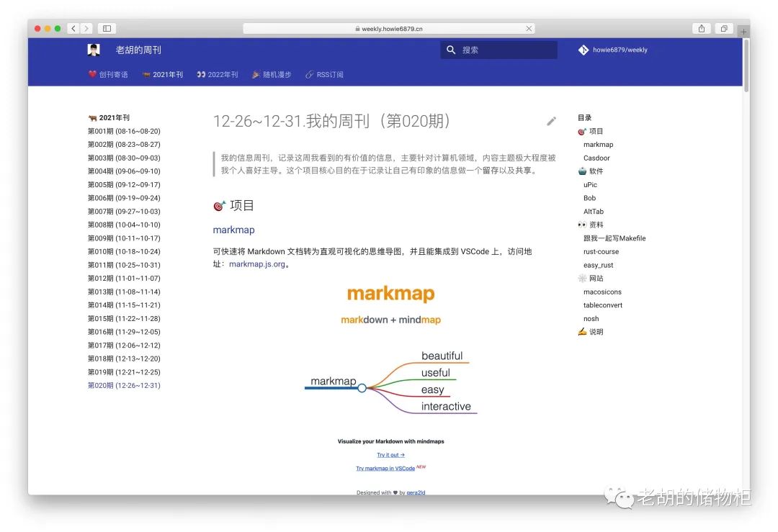Open issue 第007期 (09-27~10-03)

[x=124, y=211]
